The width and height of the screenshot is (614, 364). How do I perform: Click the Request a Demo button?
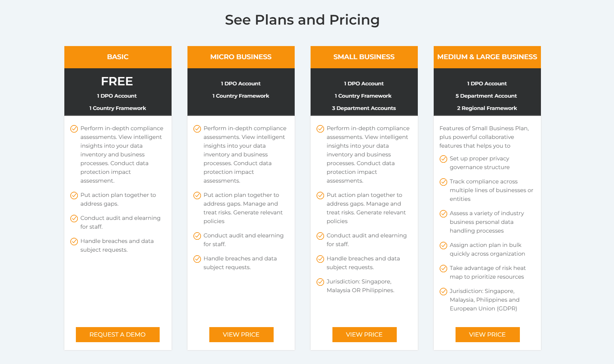(x=118, y=335)
